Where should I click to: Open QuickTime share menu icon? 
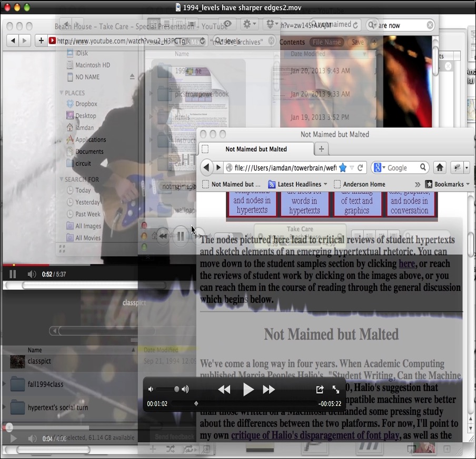click(320, 390)
